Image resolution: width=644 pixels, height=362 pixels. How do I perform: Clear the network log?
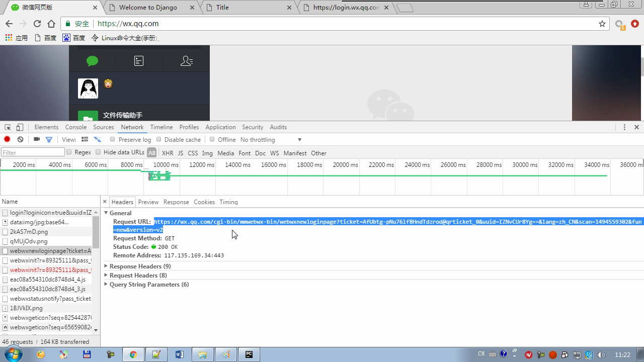tap(20, 139)
